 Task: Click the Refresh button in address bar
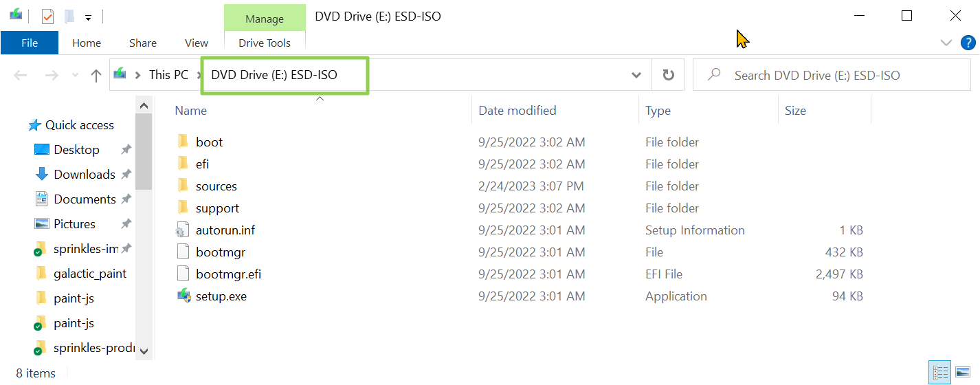point(668,76)
